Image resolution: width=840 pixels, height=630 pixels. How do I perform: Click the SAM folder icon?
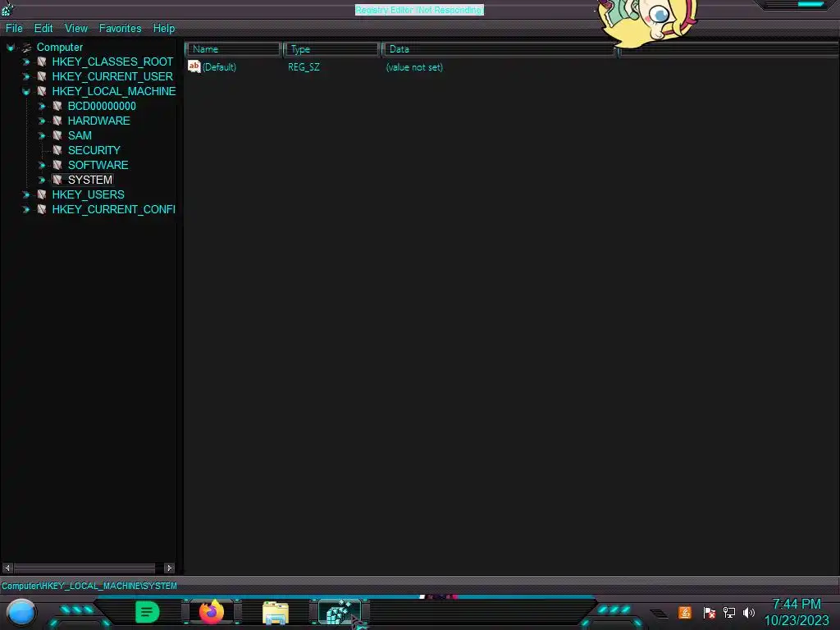[57, 135]
